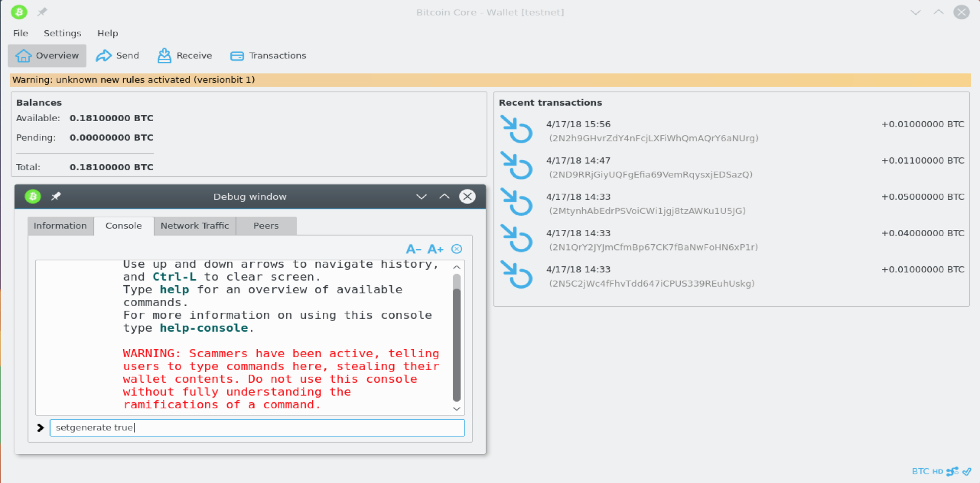
Task: Minimize the Debug window via down chevron
Action: pyautogui.click(x=421, y=197)
